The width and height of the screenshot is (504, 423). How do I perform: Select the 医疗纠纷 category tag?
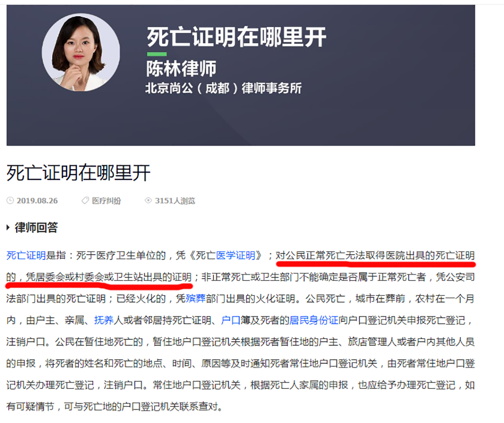click(106, 201)
